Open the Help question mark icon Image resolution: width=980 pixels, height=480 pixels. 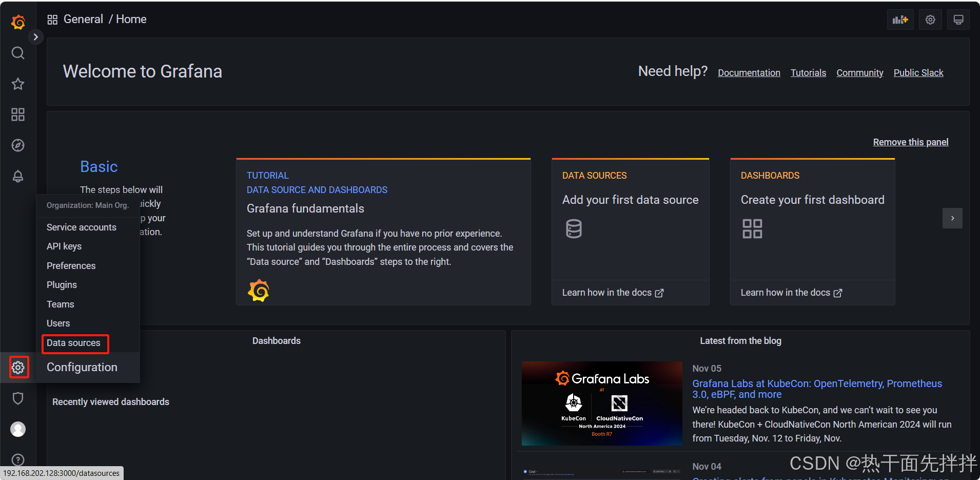[18, 460]
